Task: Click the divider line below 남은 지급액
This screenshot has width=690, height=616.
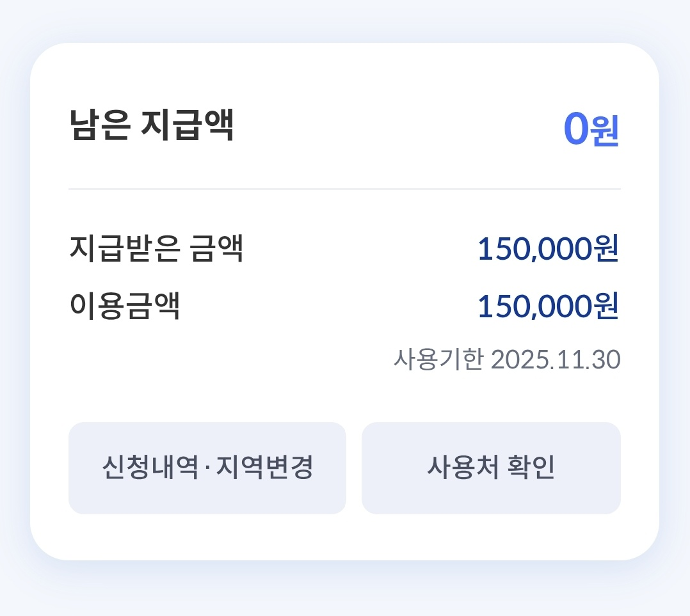Action: click(344, 189)
